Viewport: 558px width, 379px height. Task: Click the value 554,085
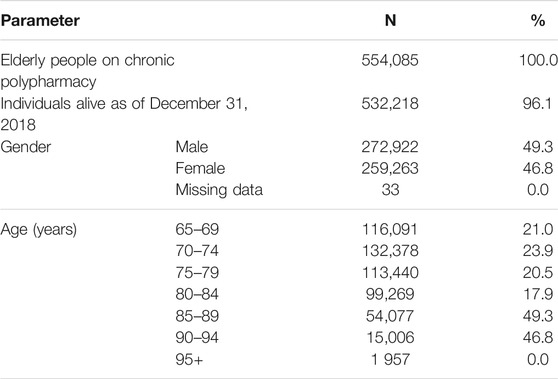[390, 60]
